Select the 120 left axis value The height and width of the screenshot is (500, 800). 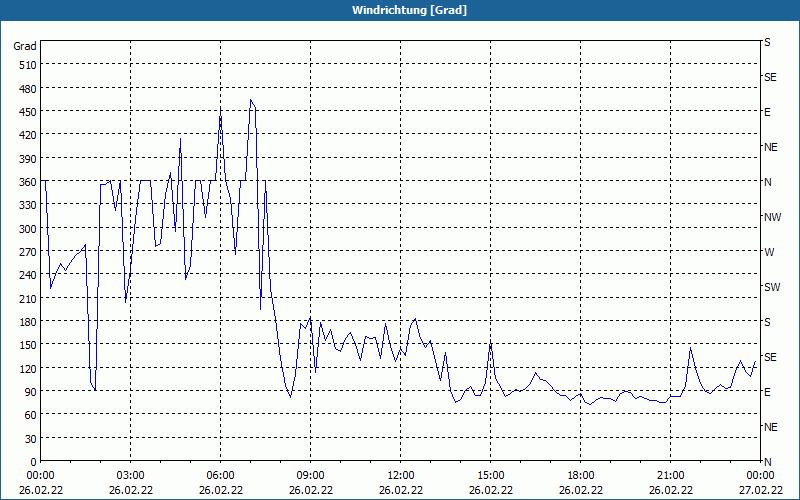[x=28, y=369]
